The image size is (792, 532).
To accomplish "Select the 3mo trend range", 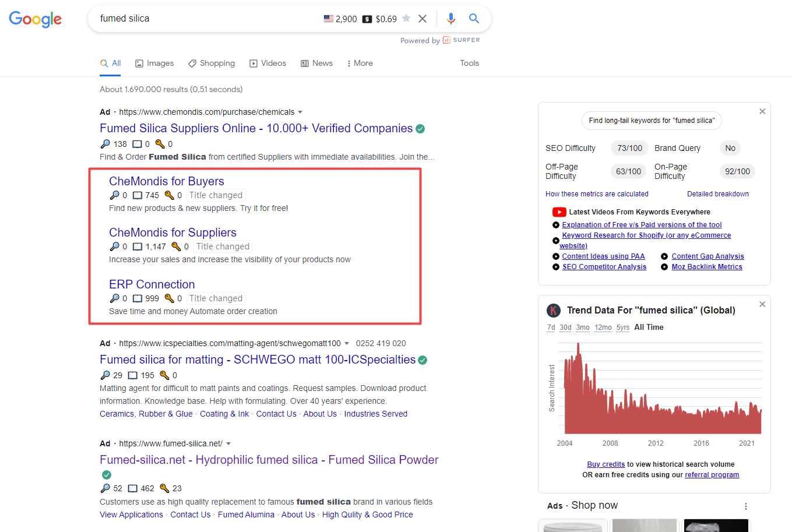I will [x=583, y=327].
